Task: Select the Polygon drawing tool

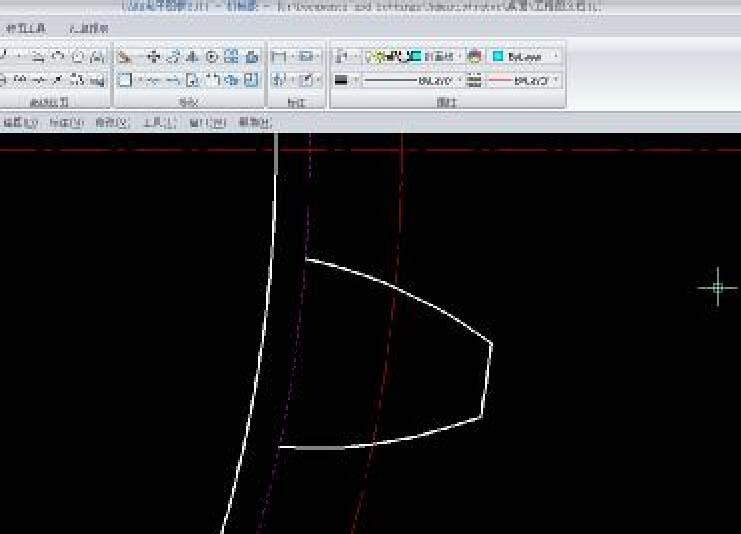Action: tap(78, 57)
